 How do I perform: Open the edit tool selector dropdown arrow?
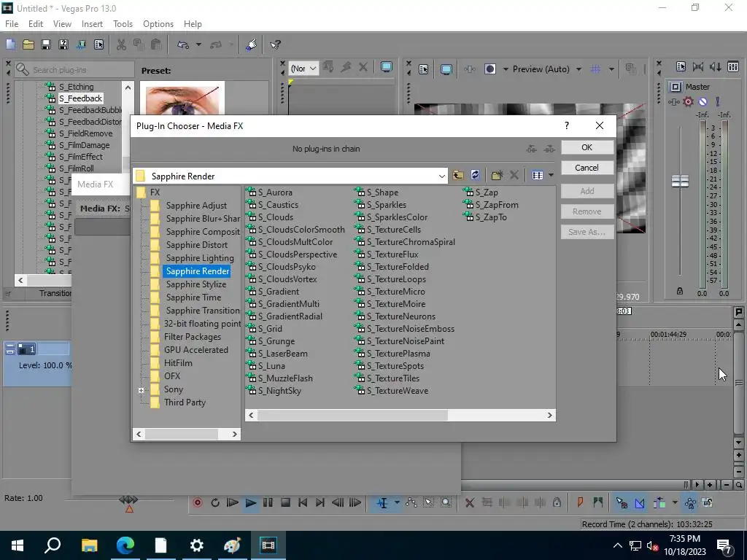click(396, 502)
